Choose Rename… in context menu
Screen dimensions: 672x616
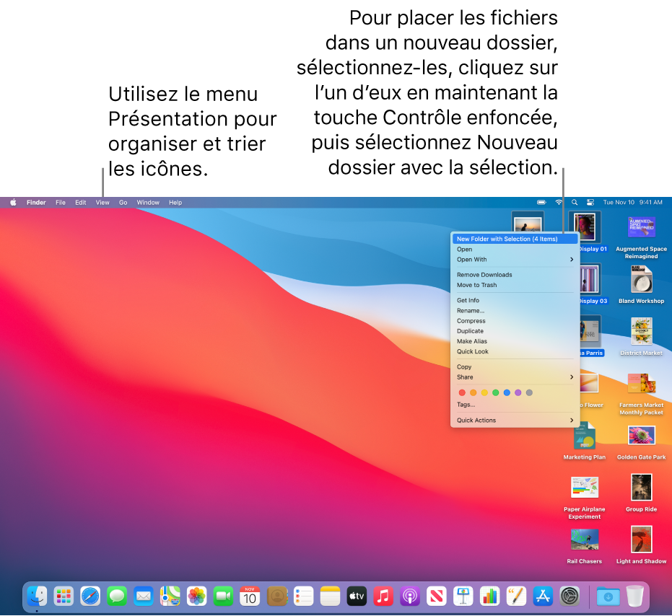[x=515, y=311]
